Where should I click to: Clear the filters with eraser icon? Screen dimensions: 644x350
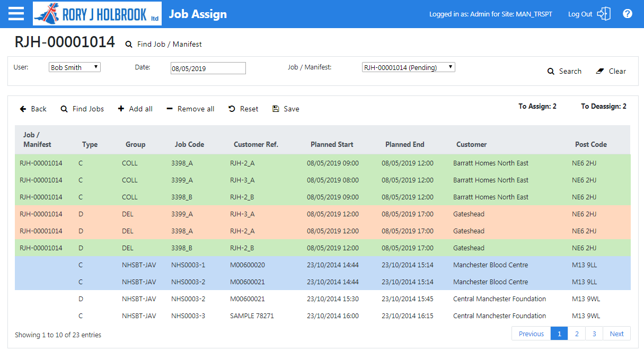tap(611, 71)
